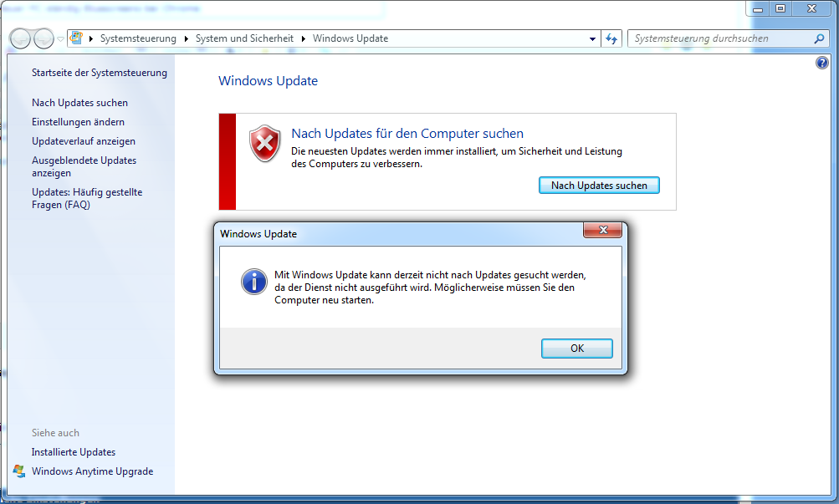Viewport: 839px width, 504px height.
Task: Click the Windows Anytime Upgrade flag icon
Action: [19, 471]
